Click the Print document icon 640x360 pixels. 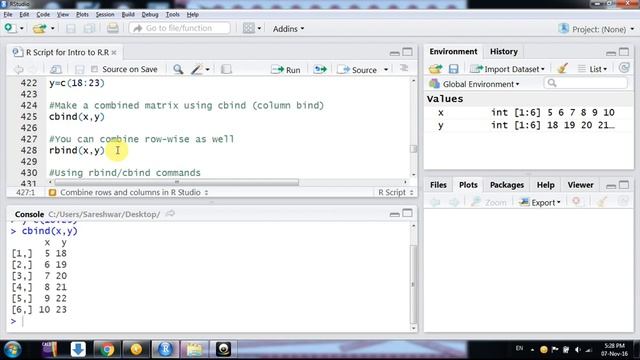[112, 29]
